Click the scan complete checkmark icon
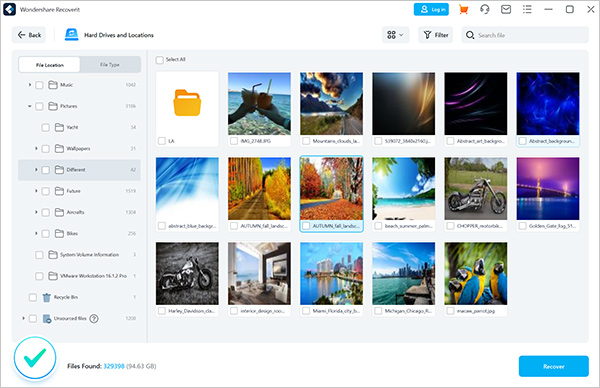This screenshot has height=388, width=600. [35, 358]
